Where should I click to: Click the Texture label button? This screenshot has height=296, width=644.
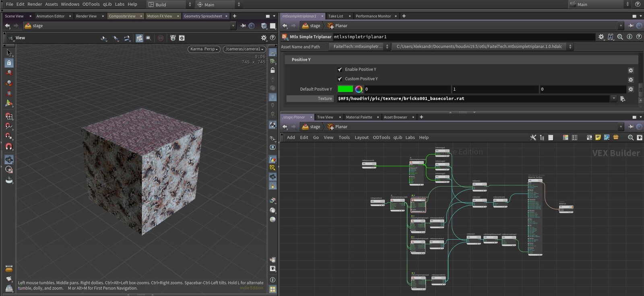[x=310, y=99]
